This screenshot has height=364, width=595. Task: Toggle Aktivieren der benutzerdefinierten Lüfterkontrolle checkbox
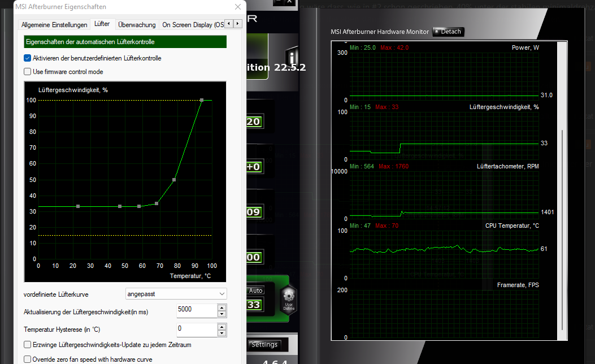click(27, 58)
